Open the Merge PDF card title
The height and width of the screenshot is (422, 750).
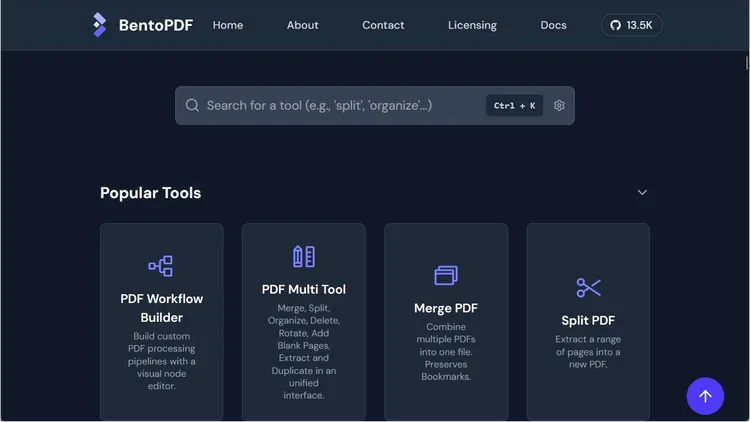point(446,308)
